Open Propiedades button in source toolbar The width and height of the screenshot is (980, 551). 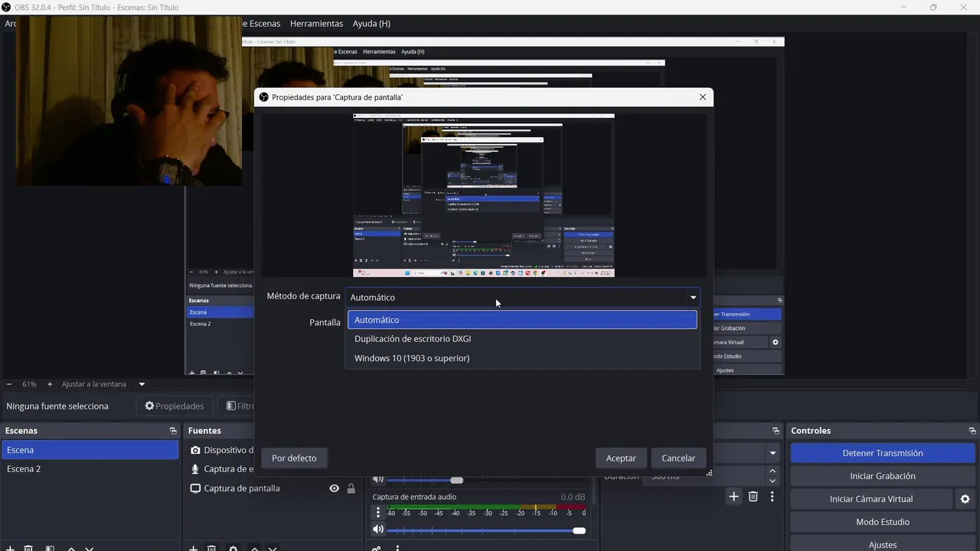[x=175, y=406]
